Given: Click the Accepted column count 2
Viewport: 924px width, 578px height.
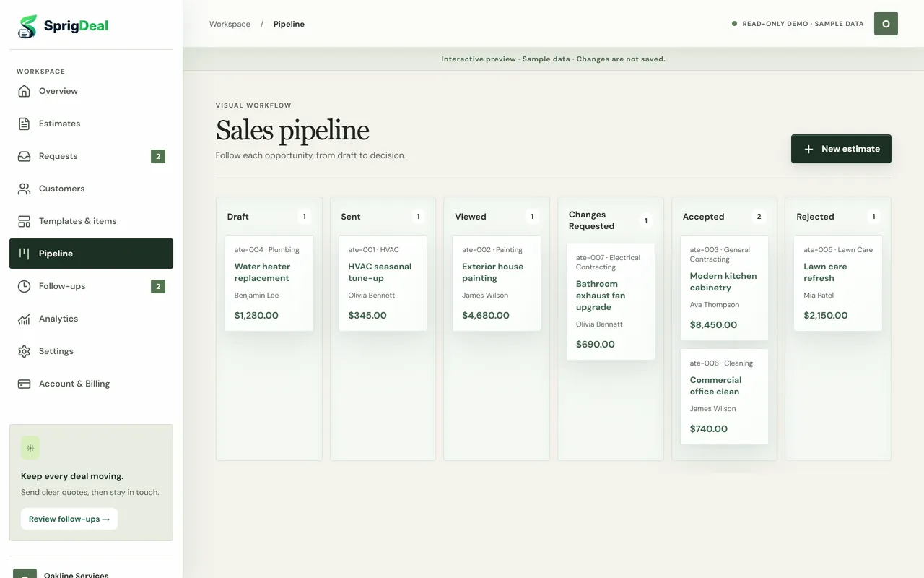Looking at the screenshot, I should coord(759,217).
